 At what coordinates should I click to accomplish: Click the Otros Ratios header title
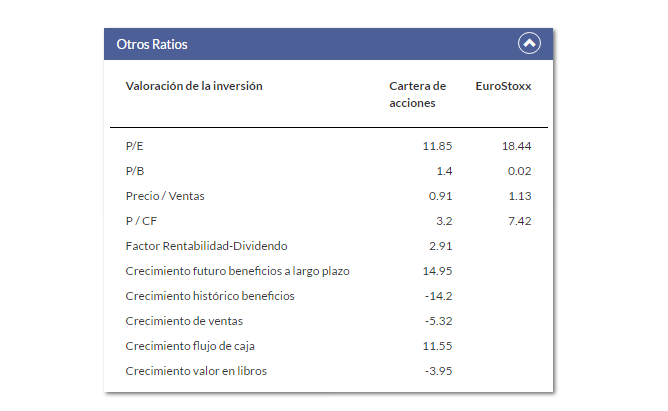[x=152, y=44]
